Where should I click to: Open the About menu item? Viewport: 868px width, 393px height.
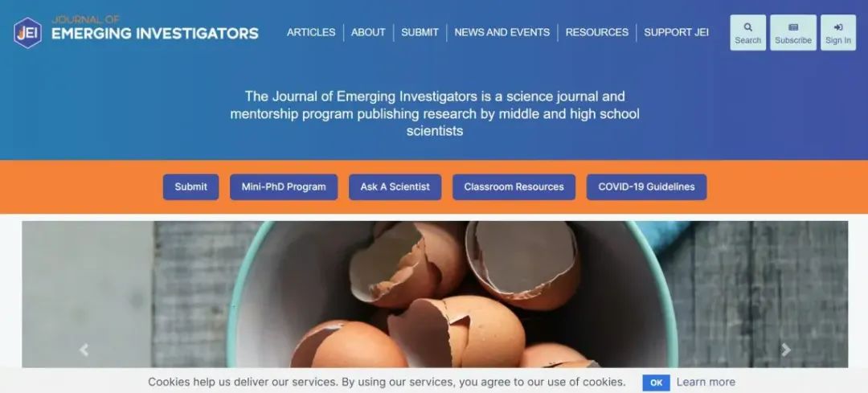[368, 32]
